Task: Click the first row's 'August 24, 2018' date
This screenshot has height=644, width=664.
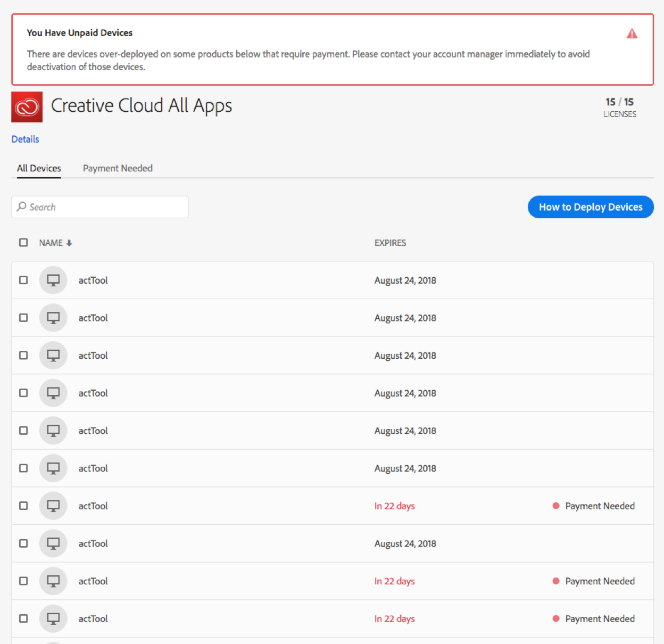Action: coord(405,280)
